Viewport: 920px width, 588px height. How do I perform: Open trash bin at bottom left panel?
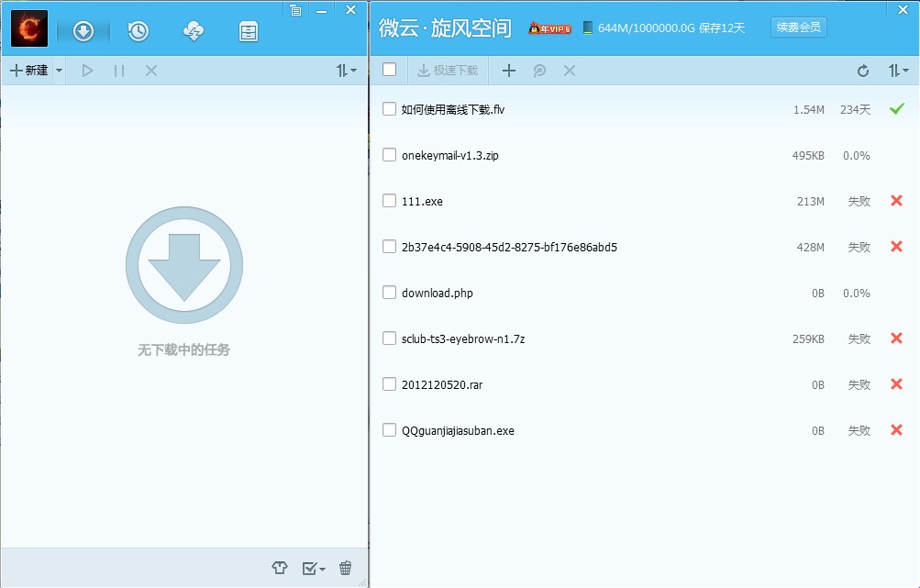[345, 568]
